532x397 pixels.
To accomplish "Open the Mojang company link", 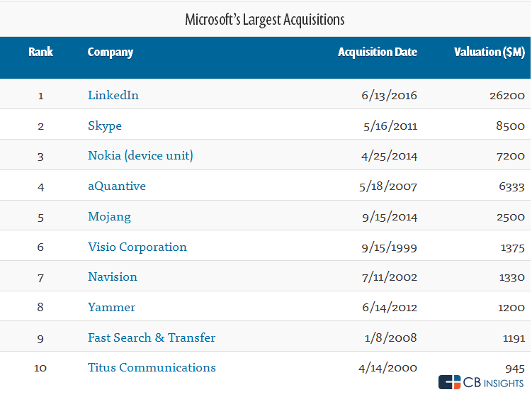I will (109, 217).
